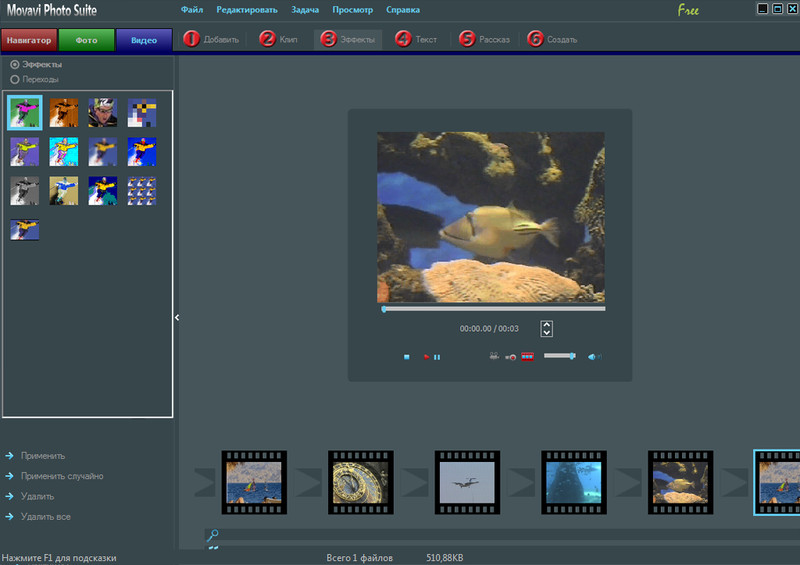Choose the saturated blue skier effect thumbnail
Image resolution: width=800 pixels, height=565 pixels.
click(142, 152)
